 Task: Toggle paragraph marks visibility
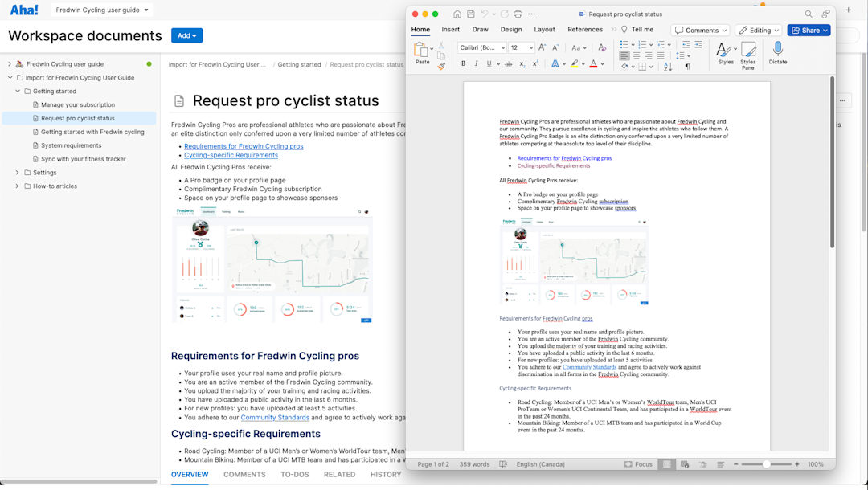[x=688, y=66]
